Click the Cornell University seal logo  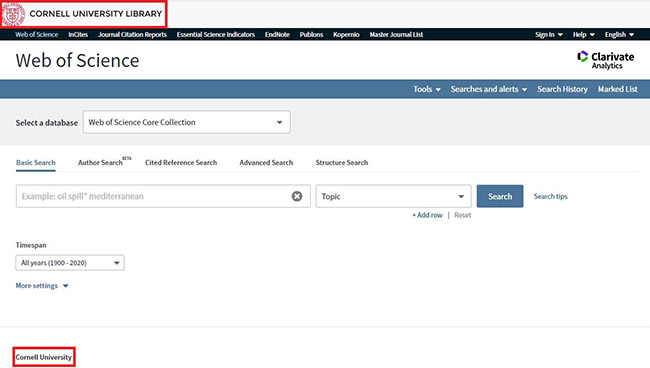point(14,14)
